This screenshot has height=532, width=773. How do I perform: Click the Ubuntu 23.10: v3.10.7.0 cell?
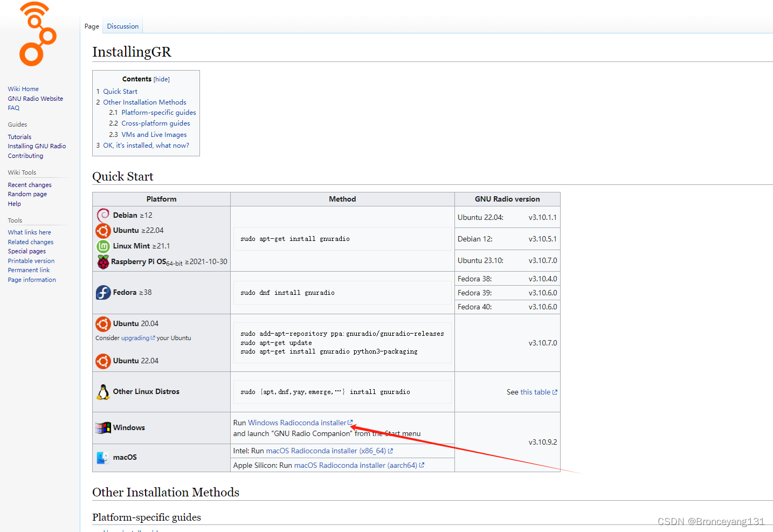(507, 260)
